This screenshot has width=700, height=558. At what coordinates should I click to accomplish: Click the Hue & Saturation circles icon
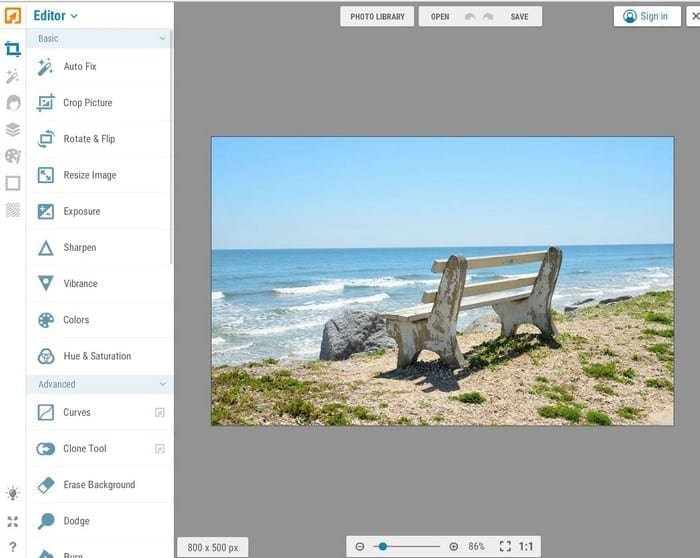[46, 356]
